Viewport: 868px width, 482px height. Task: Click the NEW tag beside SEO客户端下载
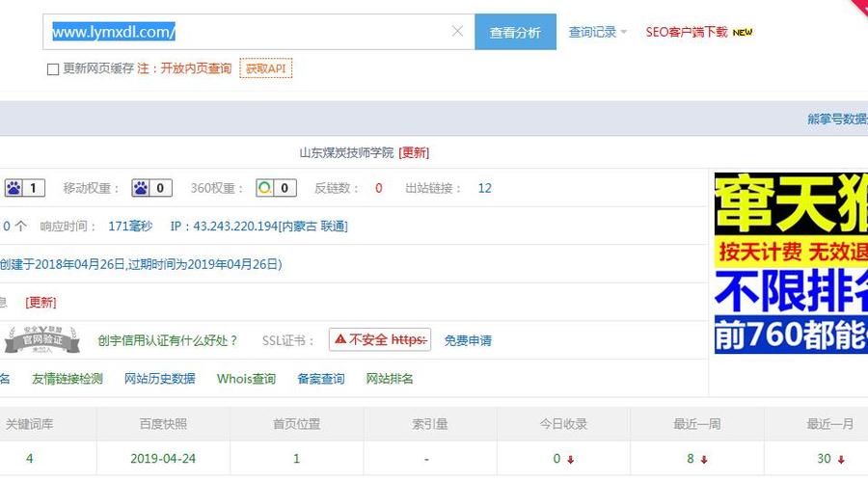click(x=743, y=32)
